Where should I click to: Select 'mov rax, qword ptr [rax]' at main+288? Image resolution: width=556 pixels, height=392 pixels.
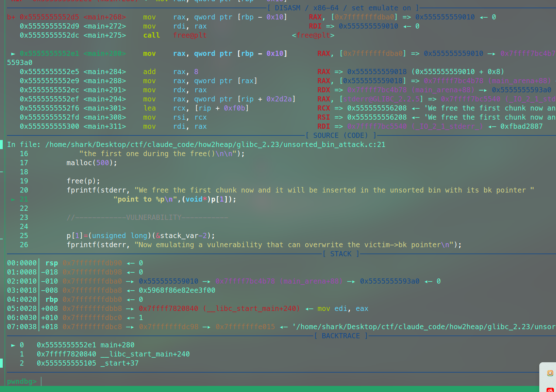200,81
